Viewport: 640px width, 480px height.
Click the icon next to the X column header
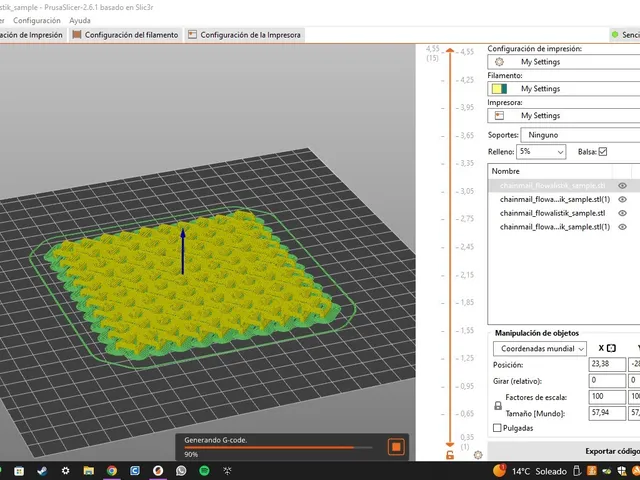(611, 348)
